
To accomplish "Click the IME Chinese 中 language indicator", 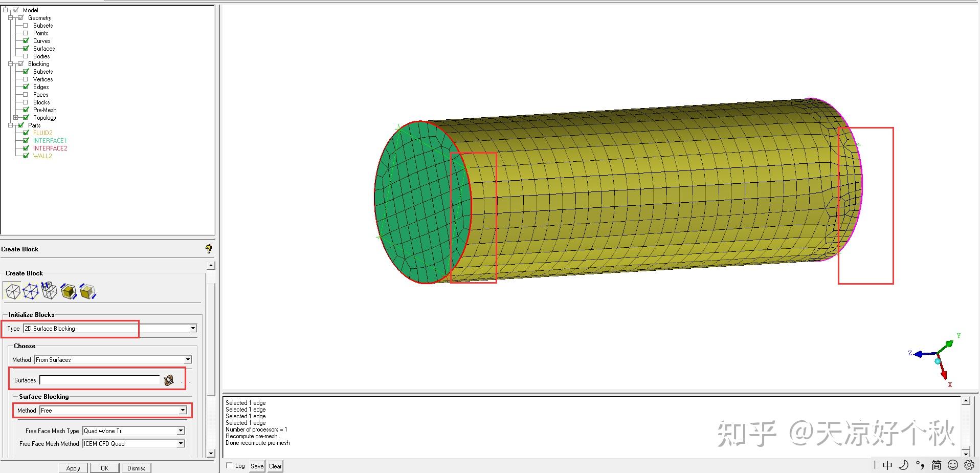I will coord(887,465).
